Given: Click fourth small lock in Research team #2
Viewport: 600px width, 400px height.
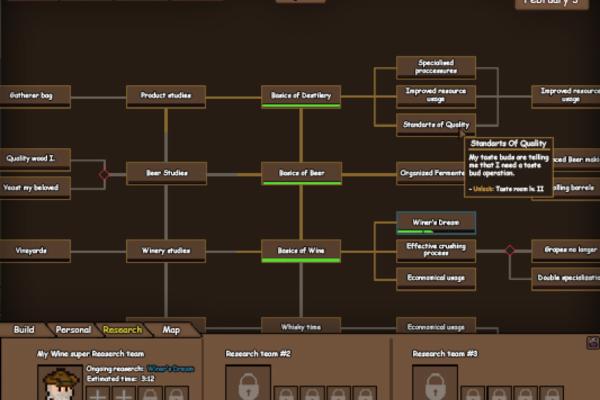Looking at the screenshot, I should pyautogui.click(x=365, y=393).
